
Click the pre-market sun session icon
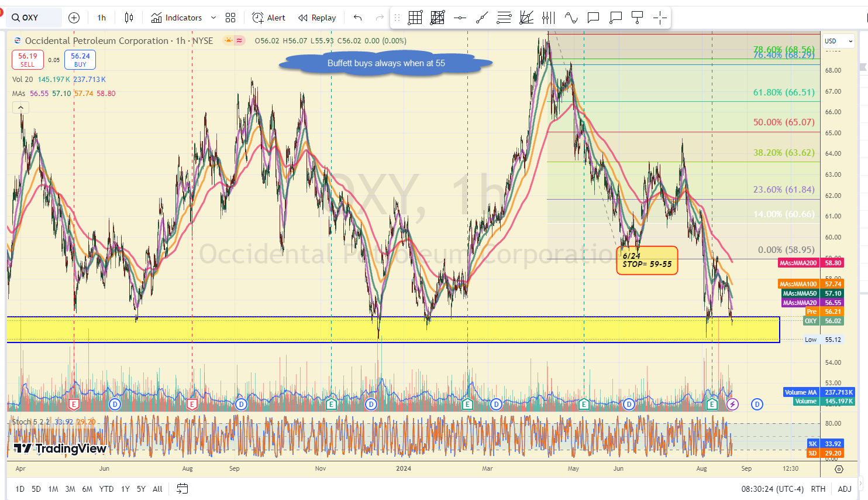pyautogui.click(x=228, y=40)
